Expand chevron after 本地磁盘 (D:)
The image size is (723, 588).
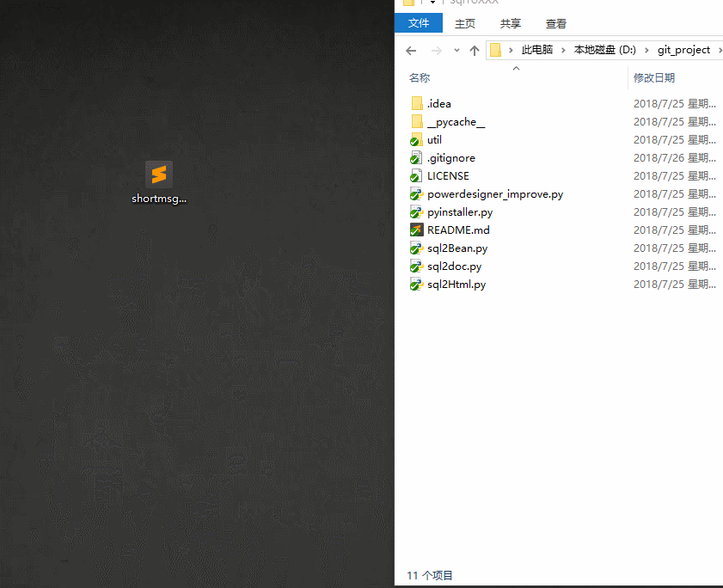tap(646, 50)
